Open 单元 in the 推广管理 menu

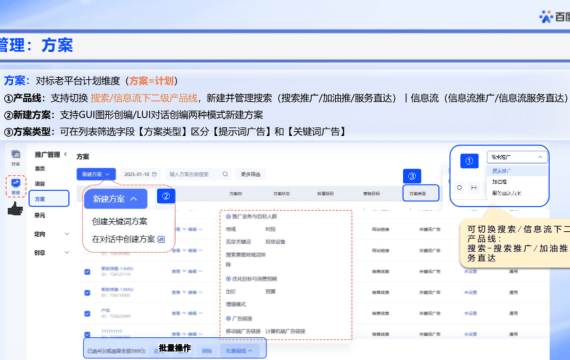pyautogui.click(x=40, y=215)
